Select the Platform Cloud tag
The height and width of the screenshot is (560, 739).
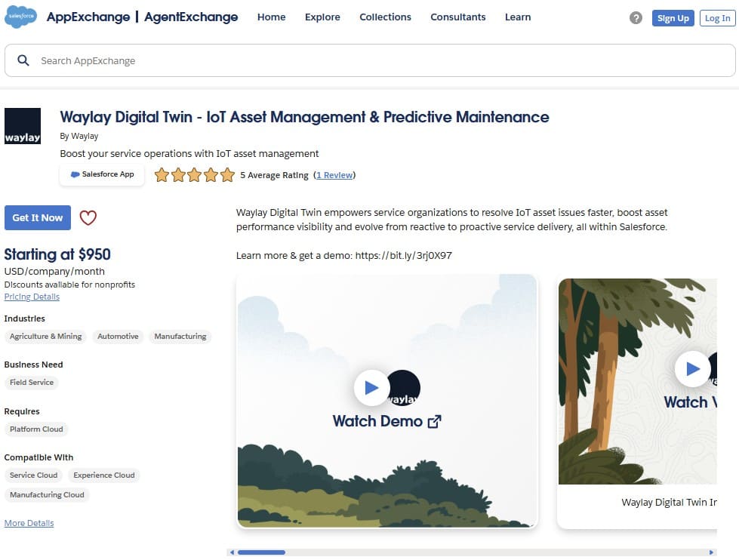[36, 429]
